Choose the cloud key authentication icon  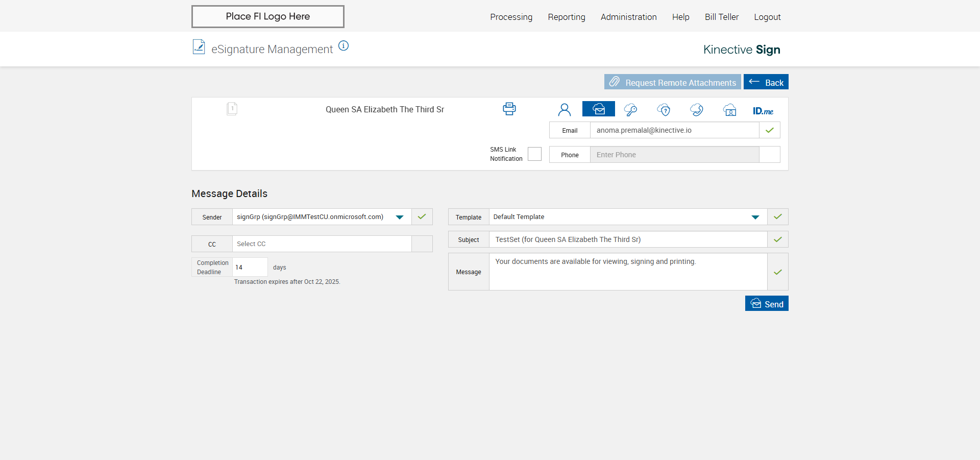(630, 110)
